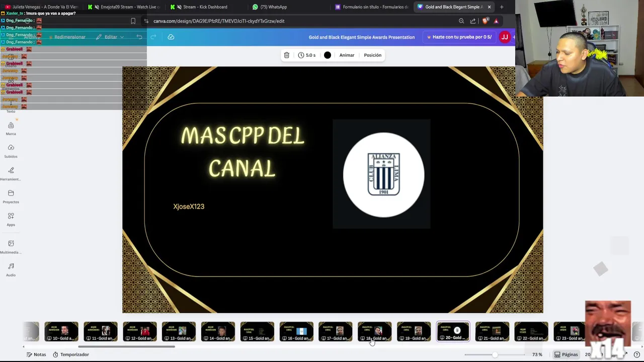Image resolution: width=644 pixels, height=362 pixels.
Task: Open the help question mark icon
Action: 636,355
